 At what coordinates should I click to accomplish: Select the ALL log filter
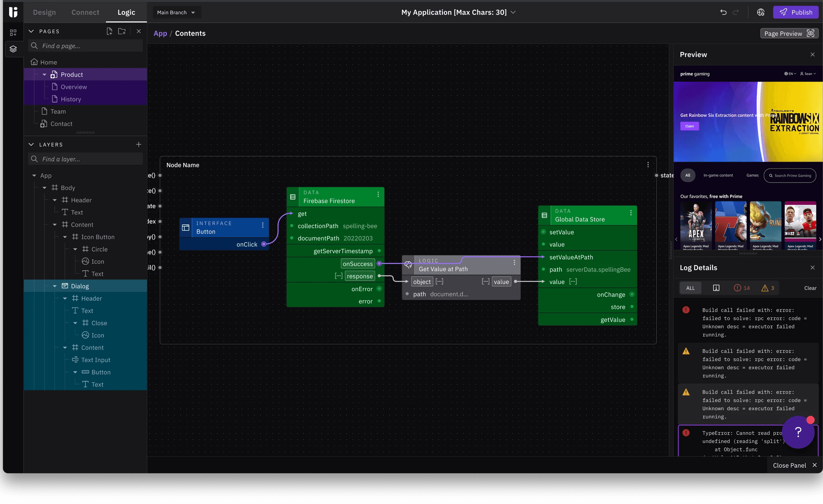[x=690, y=288]
